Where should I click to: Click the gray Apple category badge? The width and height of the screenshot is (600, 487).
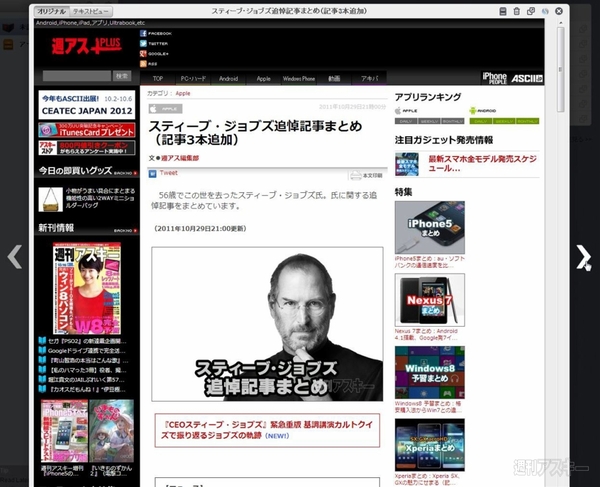pos(165,109)
